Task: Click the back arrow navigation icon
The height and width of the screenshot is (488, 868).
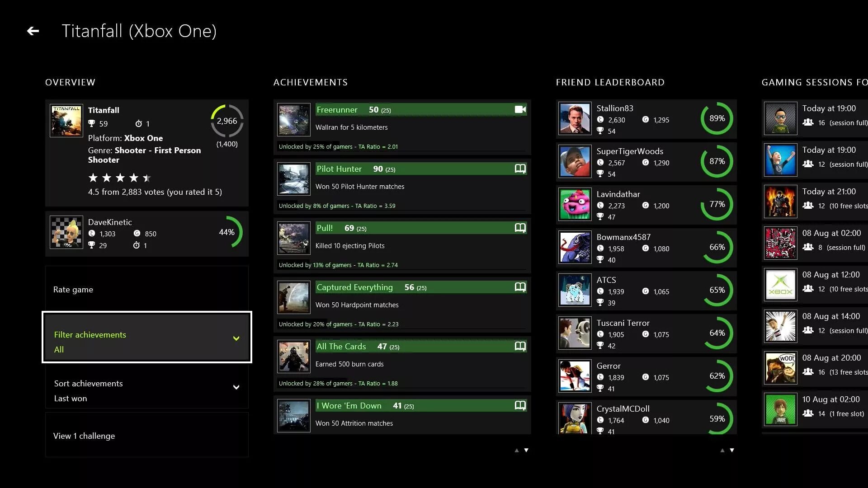Action: pos(33,30)
